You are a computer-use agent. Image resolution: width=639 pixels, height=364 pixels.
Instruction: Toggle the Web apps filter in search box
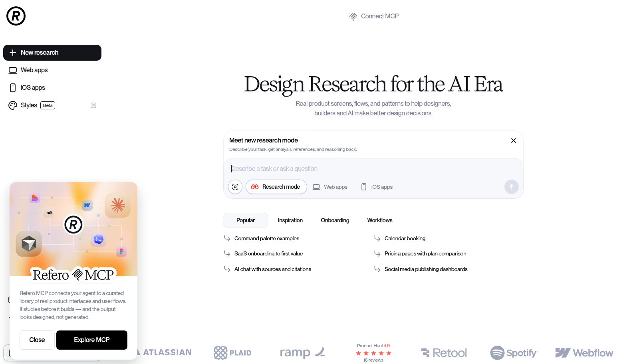(x=330, y=187)
